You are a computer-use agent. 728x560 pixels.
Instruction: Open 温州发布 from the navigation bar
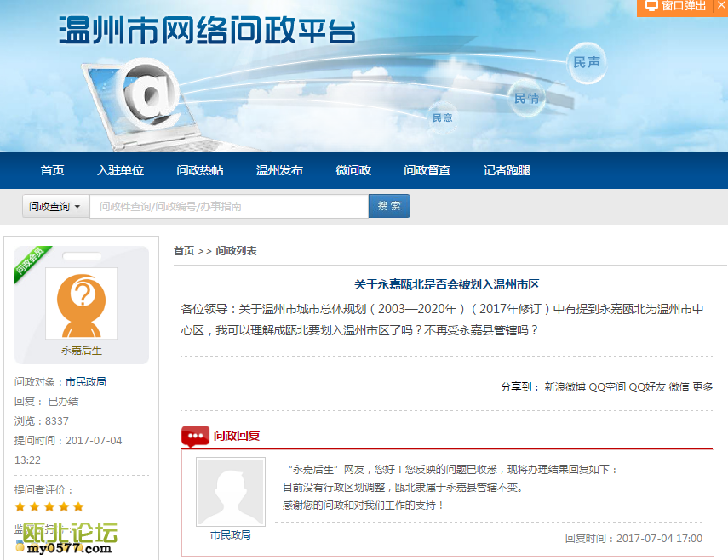point(279,170)
